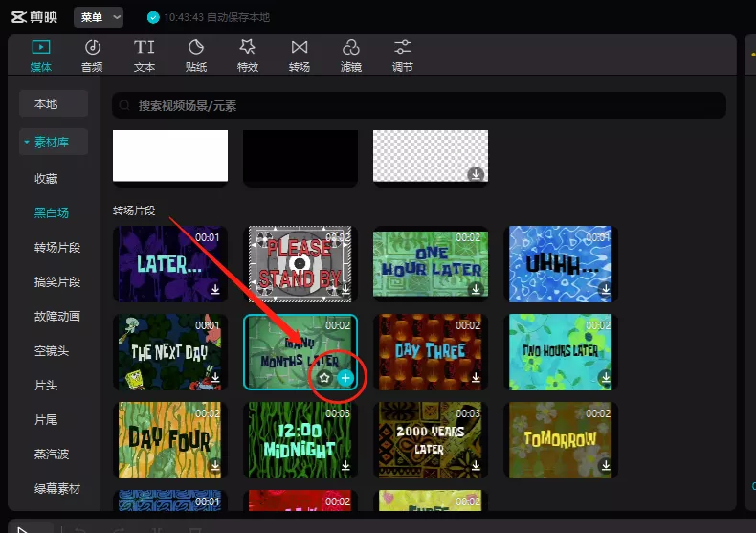Preview the PLEASE STAND BY thumbnail
Screen dimensions: 756x533
coord(300,264)
